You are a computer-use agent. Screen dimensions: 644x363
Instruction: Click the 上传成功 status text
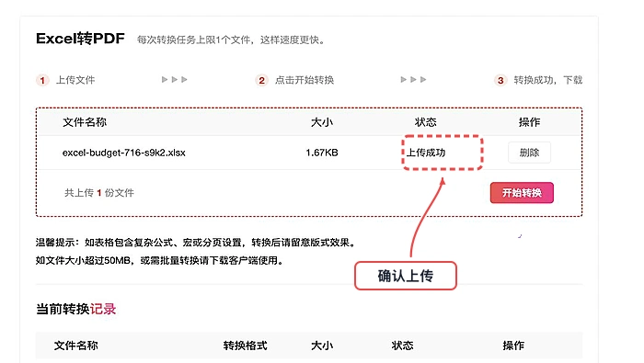tap(426, 153)
